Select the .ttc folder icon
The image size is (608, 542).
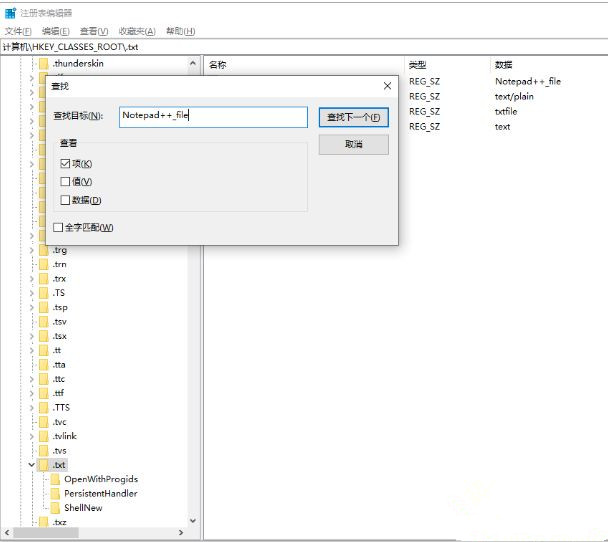[x=44, y=379]
